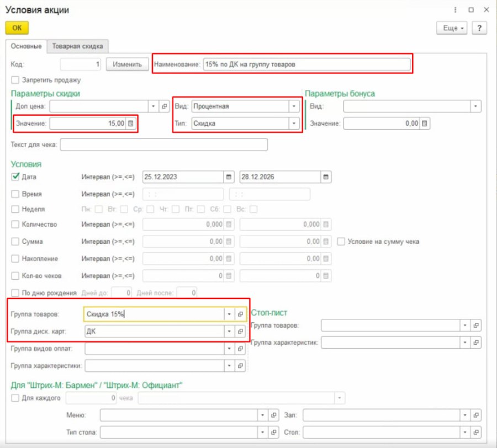Open the Стол record icon
This screenshot has height=448, width=497.
coord(476,432)
